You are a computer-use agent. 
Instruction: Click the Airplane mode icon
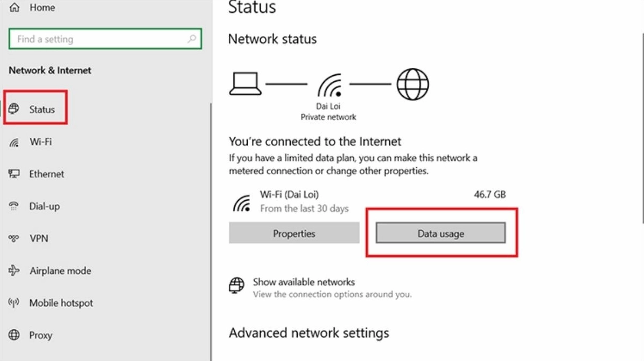point(15,271)
